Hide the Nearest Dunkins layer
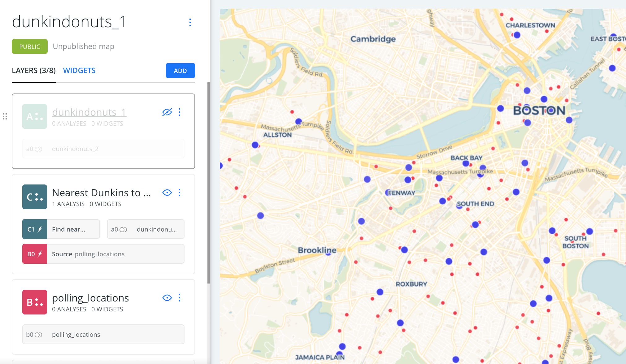The height and width of the screenshot is (364, 626). point(167,193)
